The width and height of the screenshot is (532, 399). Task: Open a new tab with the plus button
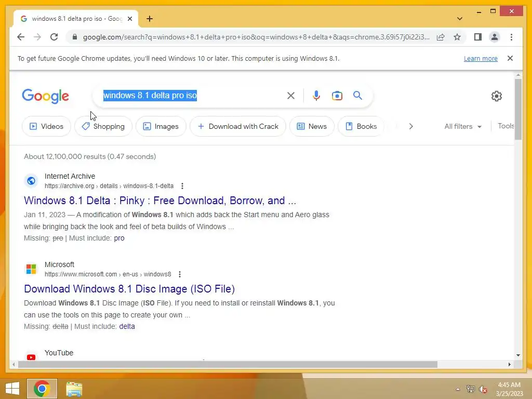pos(150,19)
